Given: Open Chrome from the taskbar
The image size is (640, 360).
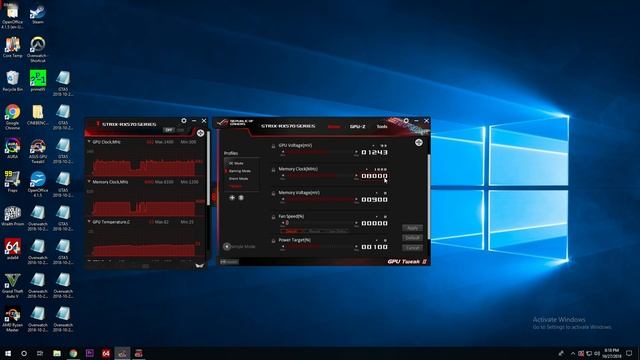Looking at the screenshot, I should click(73, 353).
